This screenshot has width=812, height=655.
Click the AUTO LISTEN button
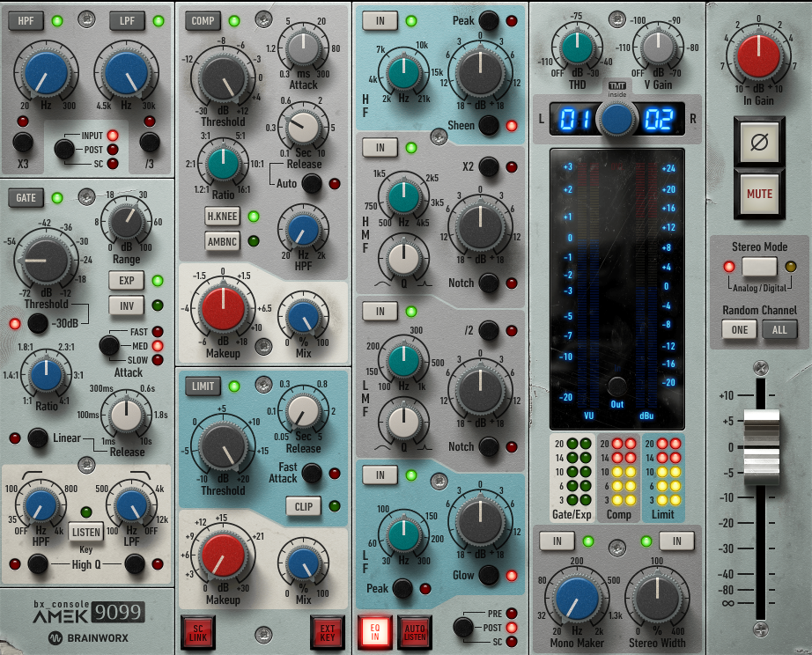(x=414, y=632)
